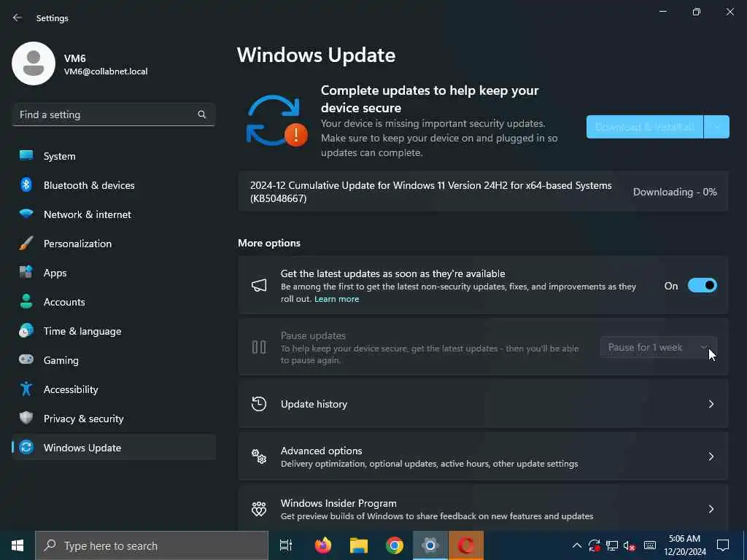This screenshot has height=560, width=747.
Task: Go to System settings
Action: coord(114,156)
